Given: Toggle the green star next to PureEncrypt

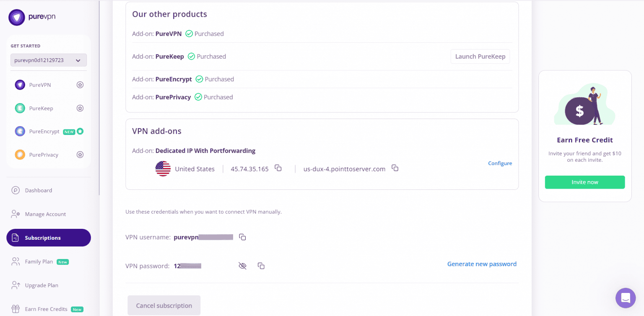Looking at the screenshot, I should click(80, 131).
